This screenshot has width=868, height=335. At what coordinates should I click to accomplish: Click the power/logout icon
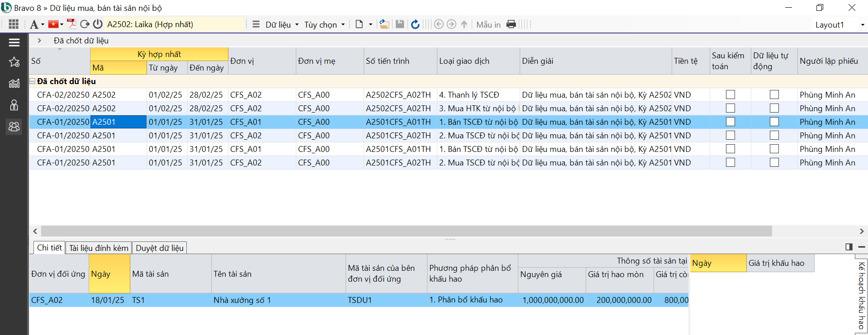click(98, 24)
